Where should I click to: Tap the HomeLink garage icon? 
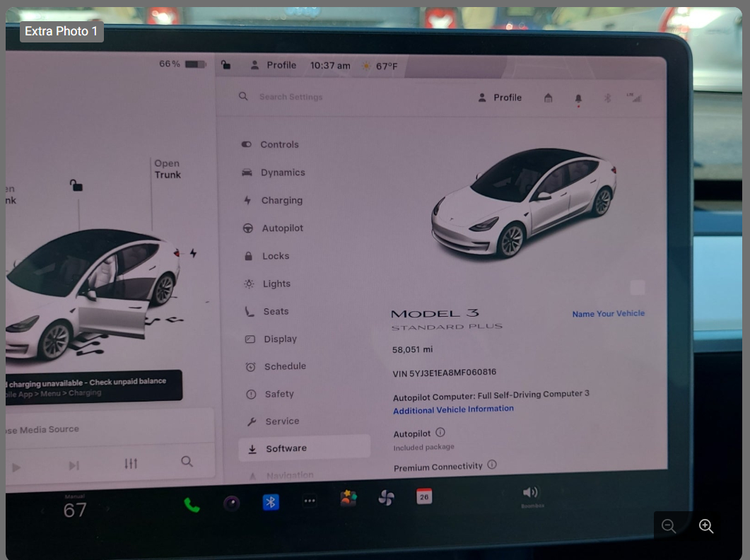pyautogui.click(x=548, y=98)
